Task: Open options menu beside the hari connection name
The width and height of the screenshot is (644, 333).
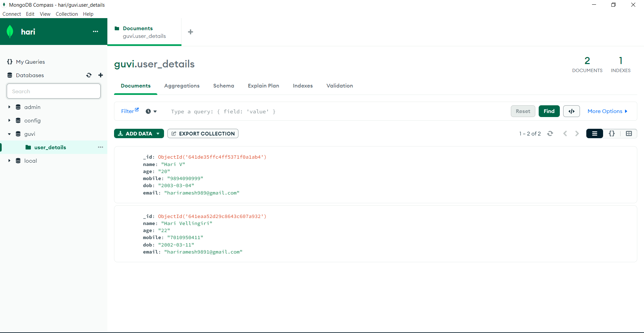Action: pyautogui.click(x=95, y=31)
